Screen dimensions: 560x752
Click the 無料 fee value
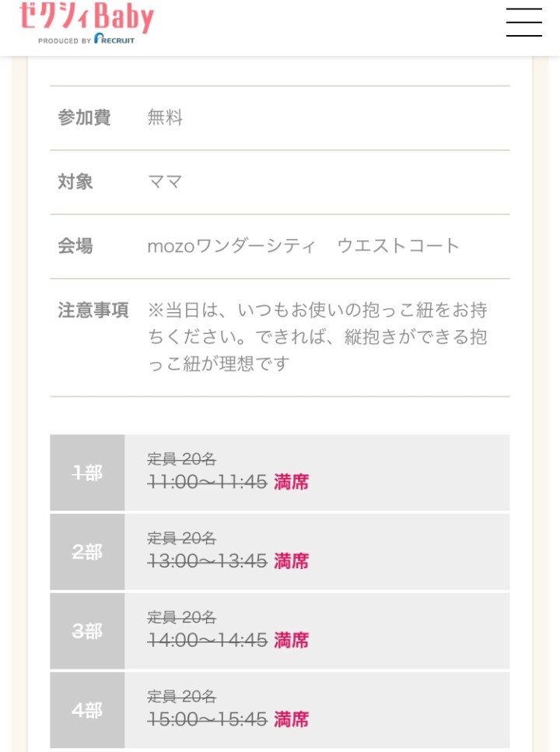pyautogui.click(x=165, y=118)
